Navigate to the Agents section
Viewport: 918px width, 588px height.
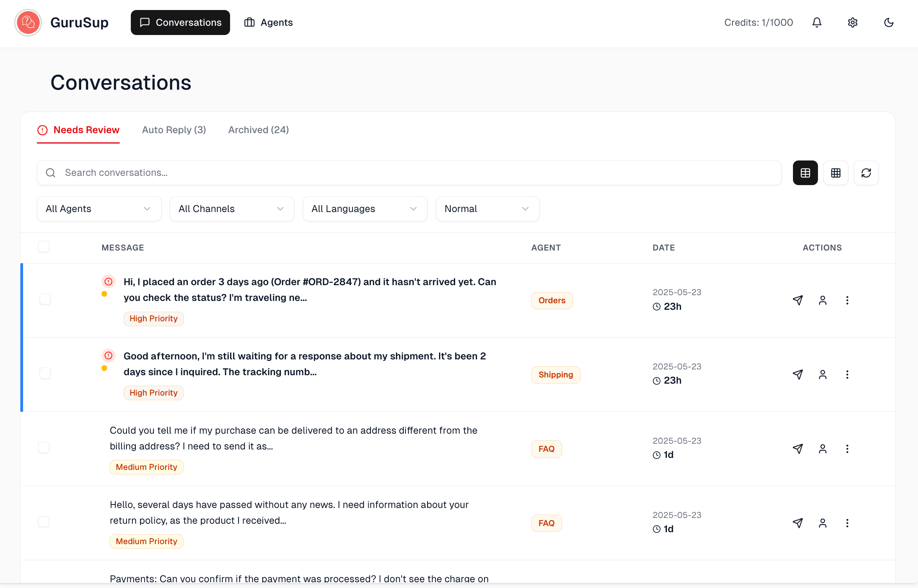point(268,22)
